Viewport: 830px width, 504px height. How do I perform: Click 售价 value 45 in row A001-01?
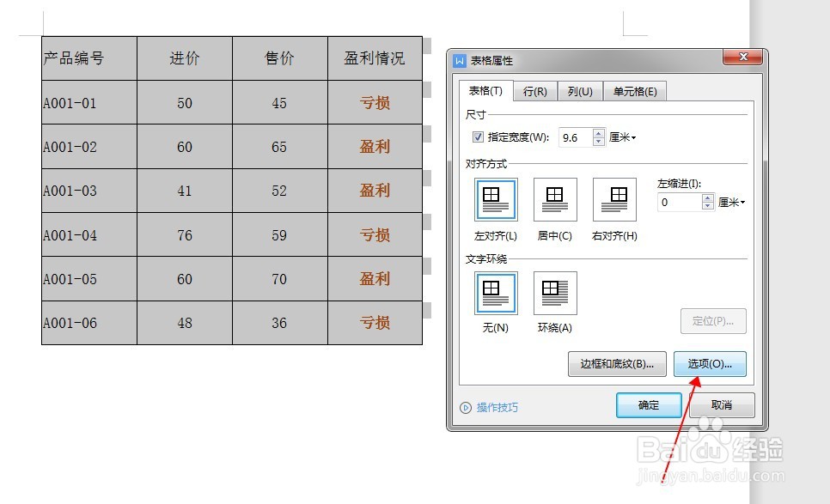280,102
